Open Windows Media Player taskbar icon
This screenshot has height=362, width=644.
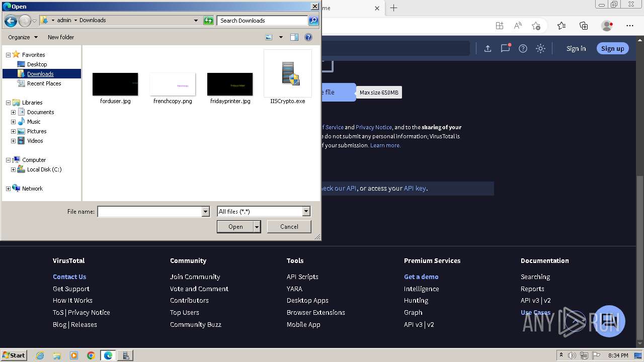pos(74,355)
